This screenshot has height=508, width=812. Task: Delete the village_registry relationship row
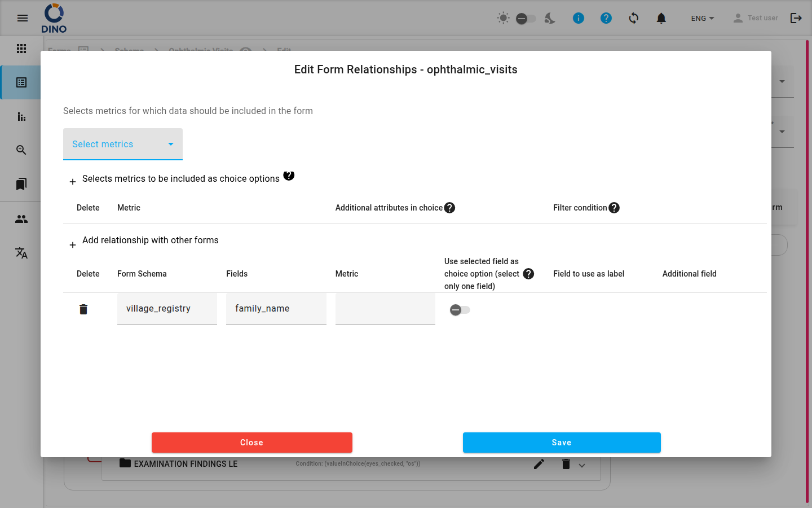83,309
